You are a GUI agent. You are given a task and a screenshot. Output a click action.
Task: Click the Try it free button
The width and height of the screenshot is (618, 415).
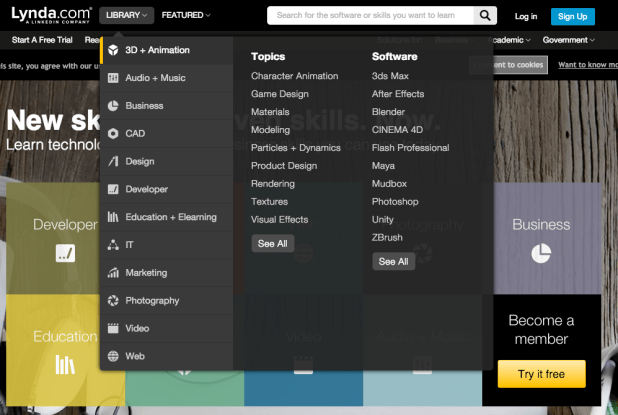click(542, 374)
